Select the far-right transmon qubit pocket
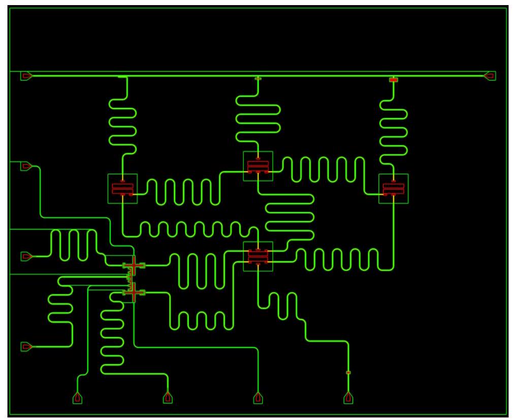This screenshot has height=420, width=513. (394, 188)
